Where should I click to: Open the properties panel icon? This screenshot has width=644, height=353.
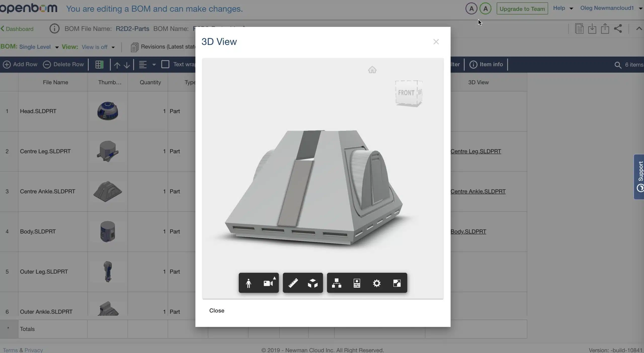click(x=357, y=283)
